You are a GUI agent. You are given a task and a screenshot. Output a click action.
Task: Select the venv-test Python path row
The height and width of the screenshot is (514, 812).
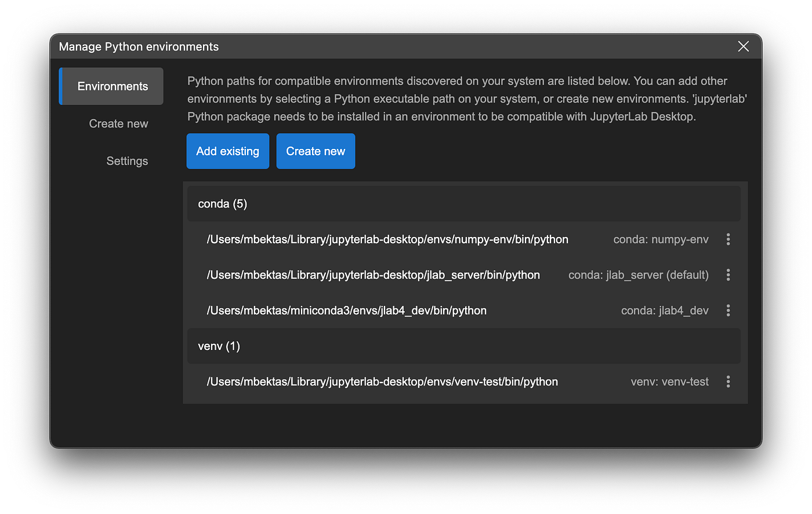coord(382,382)
